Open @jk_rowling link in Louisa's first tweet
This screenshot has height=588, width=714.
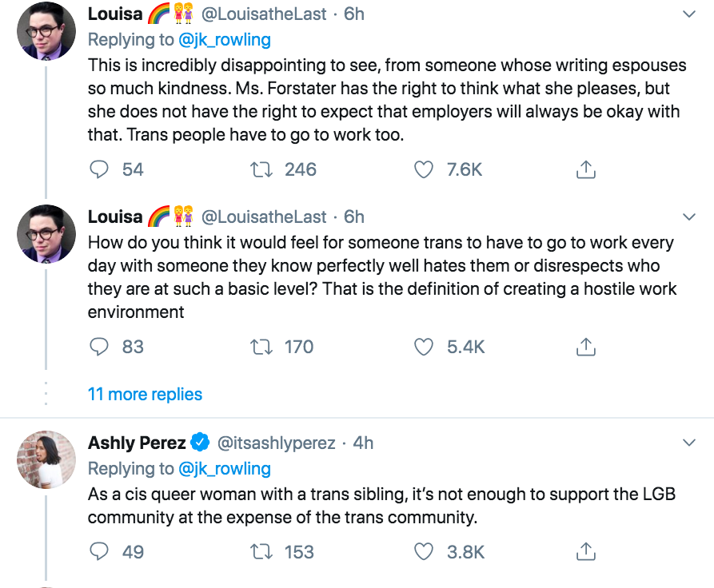pyautogui.click(x=225, y=39)
